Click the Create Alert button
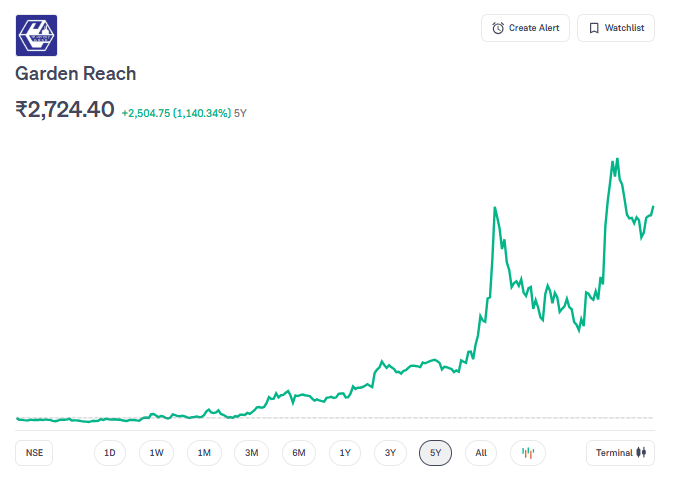Image resolution: width=681 pixels, height=478 pixels. pyautogui.click(x=525, y=28)
